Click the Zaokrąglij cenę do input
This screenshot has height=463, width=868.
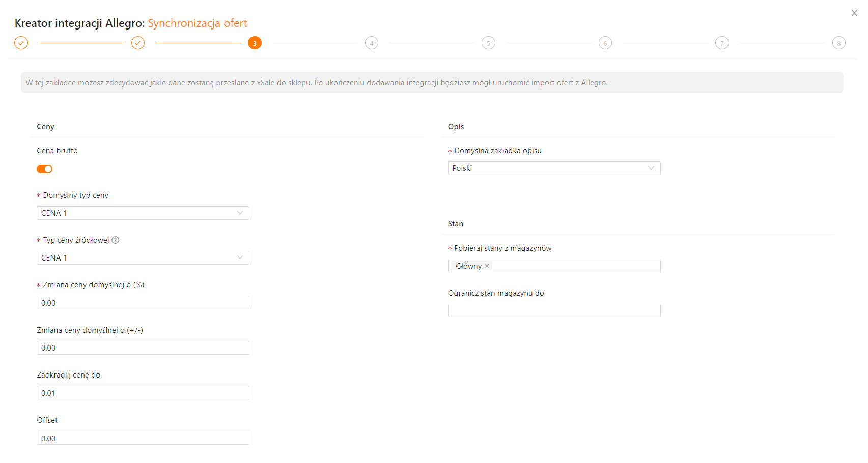[143, 393]
